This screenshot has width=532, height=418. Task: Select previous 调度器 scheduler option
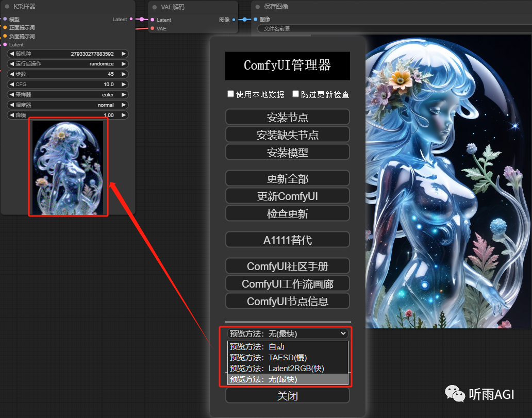tap(12, 105)
